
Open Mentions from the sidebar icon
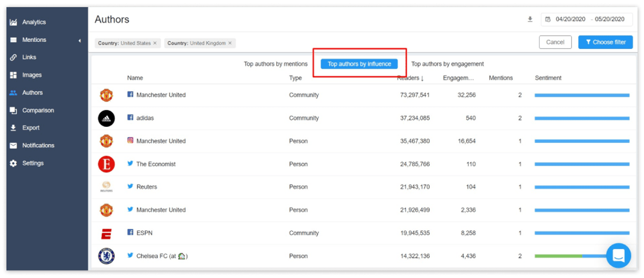click(13, 40)
